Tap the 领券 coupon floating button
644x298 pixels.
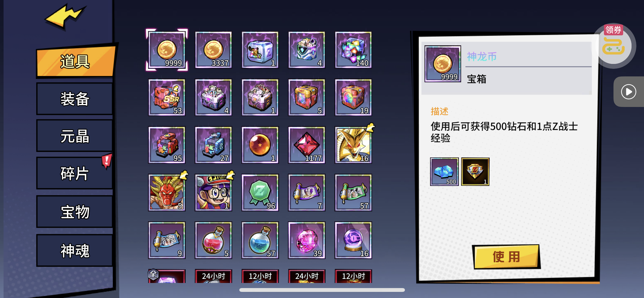pos(614,45)
